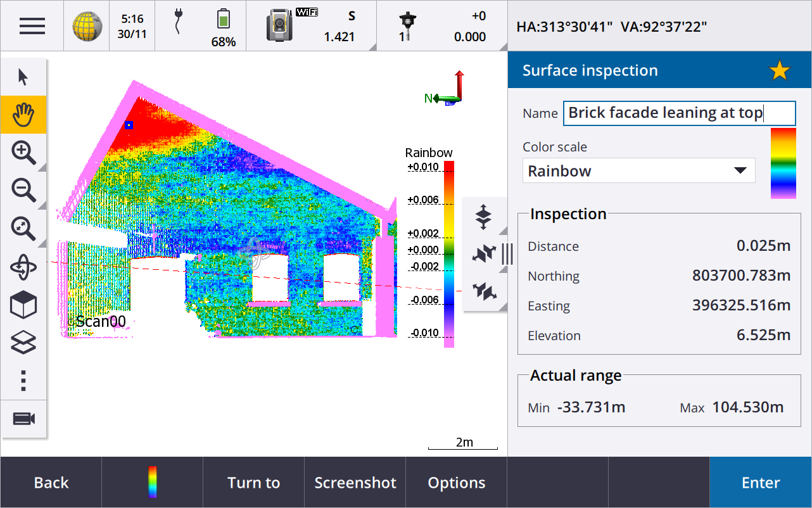Open the total station instrument status

279,26
